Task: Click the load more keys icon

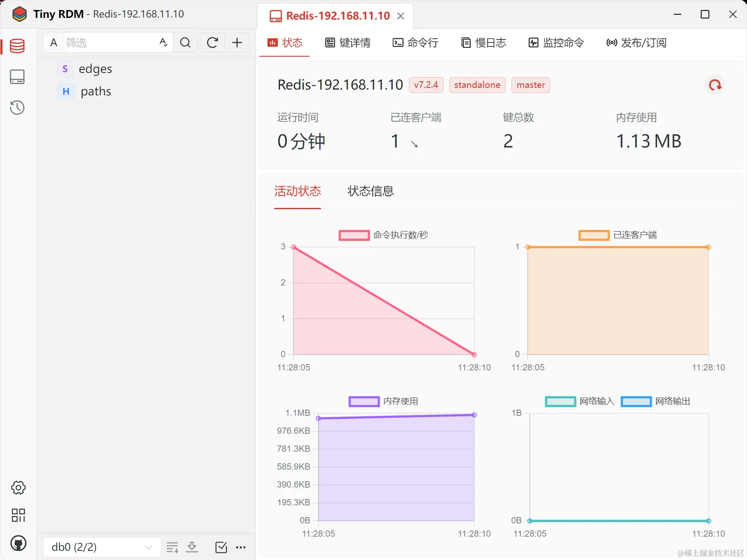Action: click(173, 547)
